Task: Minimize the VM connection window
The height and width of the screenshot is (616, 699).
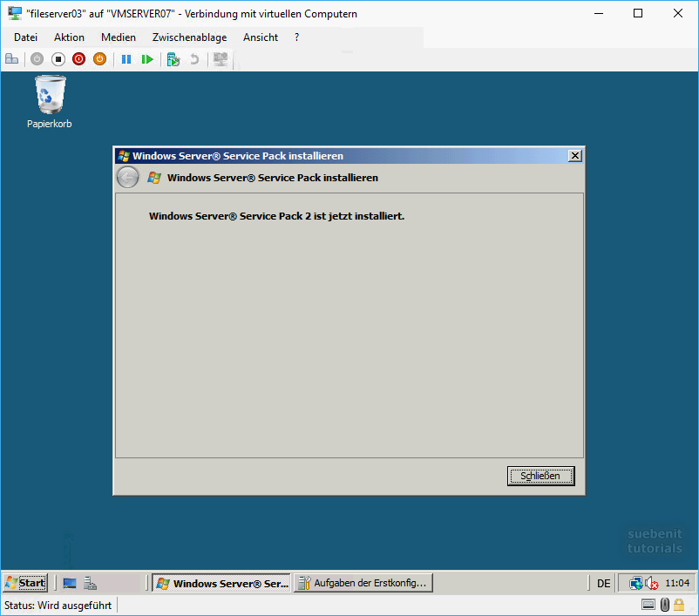Action: (599, 13)
